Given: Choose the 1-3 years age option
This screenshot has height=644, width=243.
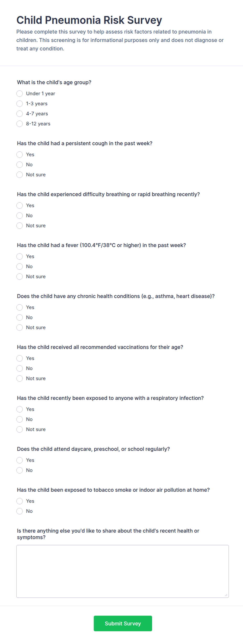Looking at the screenshot, I should click(x=20, y=104).
